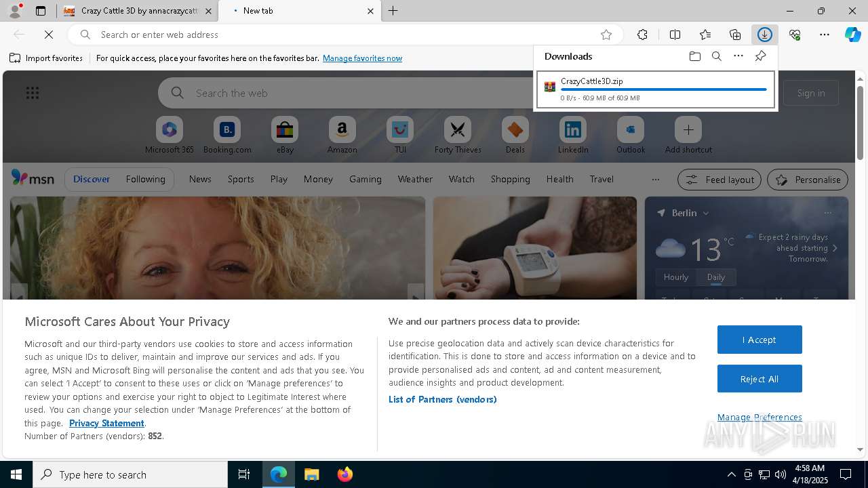Viewport: 868px width, 488px height.
Task: Click I Accept cookies button
Action: (759, 340)
